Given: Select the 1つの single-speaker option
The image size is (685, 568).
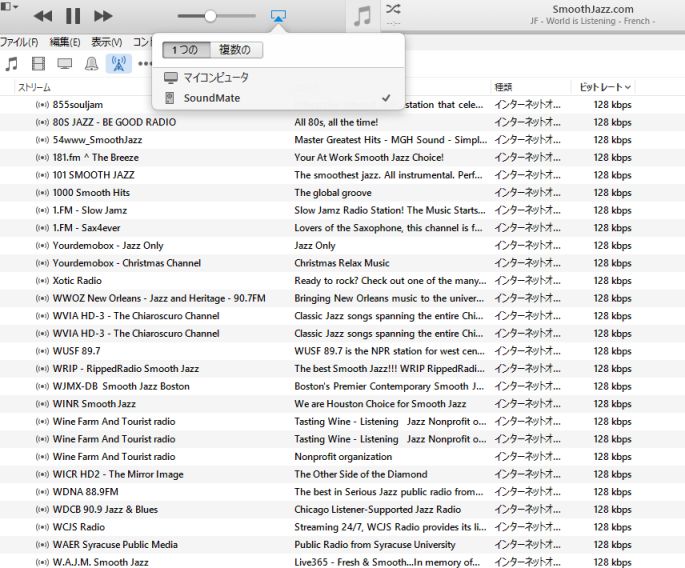Looking at the screenshot, I should point(186,50).
